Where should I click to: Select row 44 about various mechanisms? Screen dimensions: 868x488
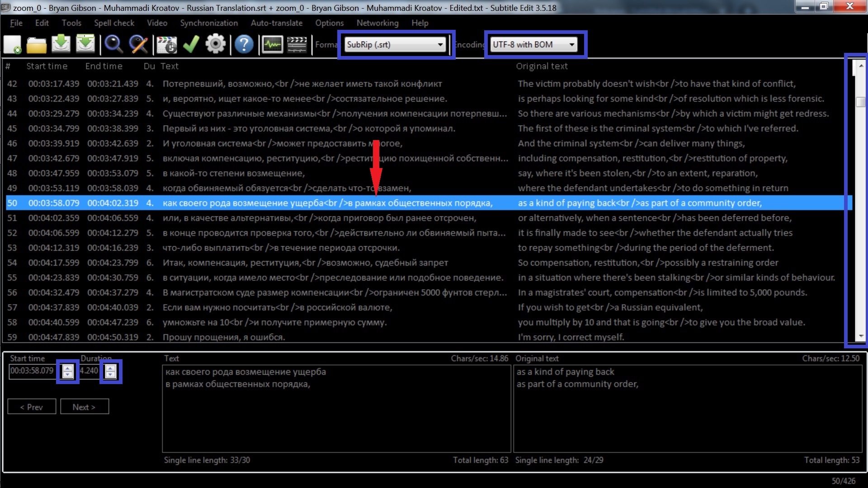pyautogui.click(x=429, y=113)
